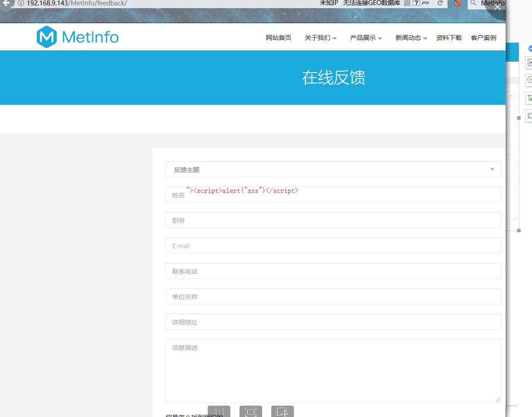
Task: Click the 1:1 actual size viewer button
Action: click(219, 411)
